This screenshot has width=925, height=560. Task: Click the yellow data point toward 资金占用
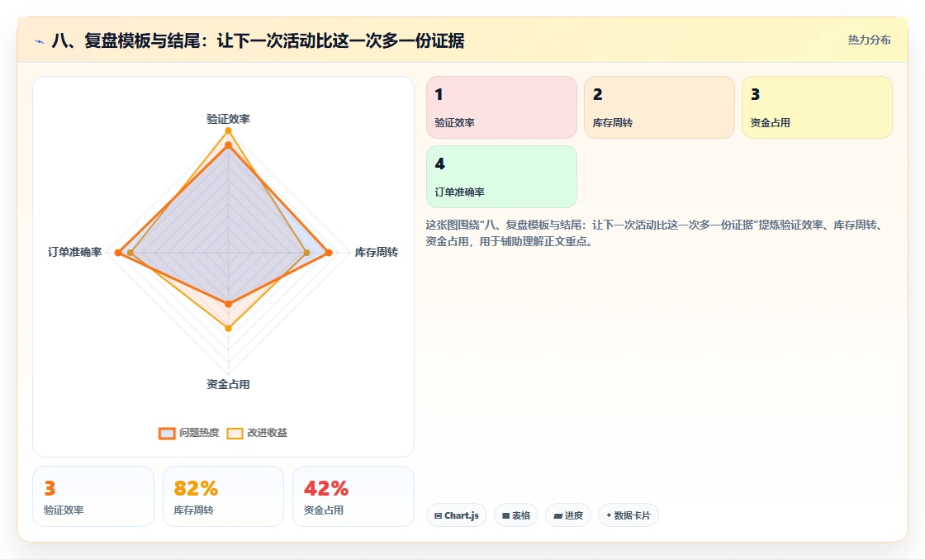228,328
